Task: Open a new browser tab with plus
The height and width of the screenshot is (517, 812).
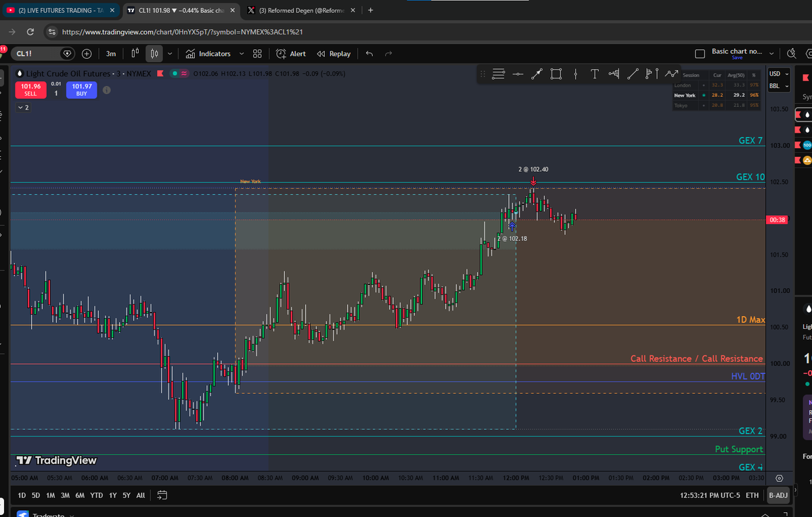Action: coord(370,11)
